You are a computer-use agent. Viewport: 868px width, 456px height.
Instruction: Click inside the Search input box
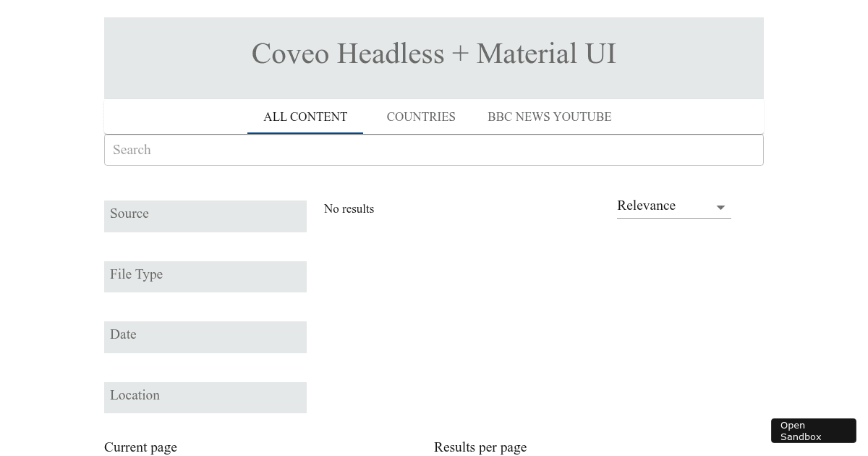coord(434,150)
